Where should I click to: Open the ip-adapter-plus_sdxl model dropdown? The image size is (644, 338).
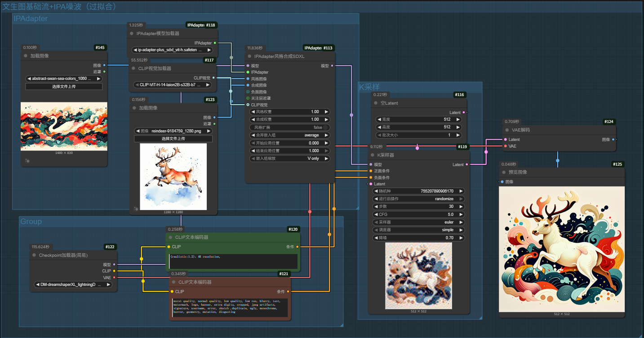coord(173,50)
